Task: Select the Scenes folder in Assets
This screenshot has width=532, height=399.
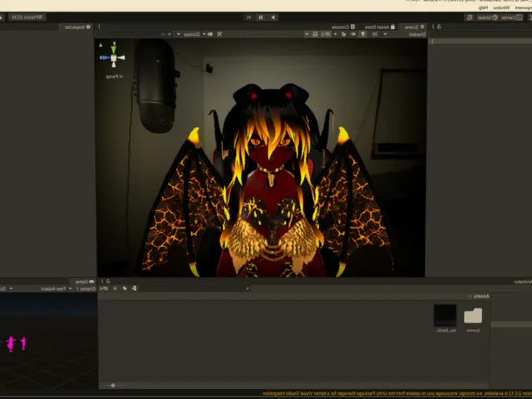Action: click(x=473, y=319)
